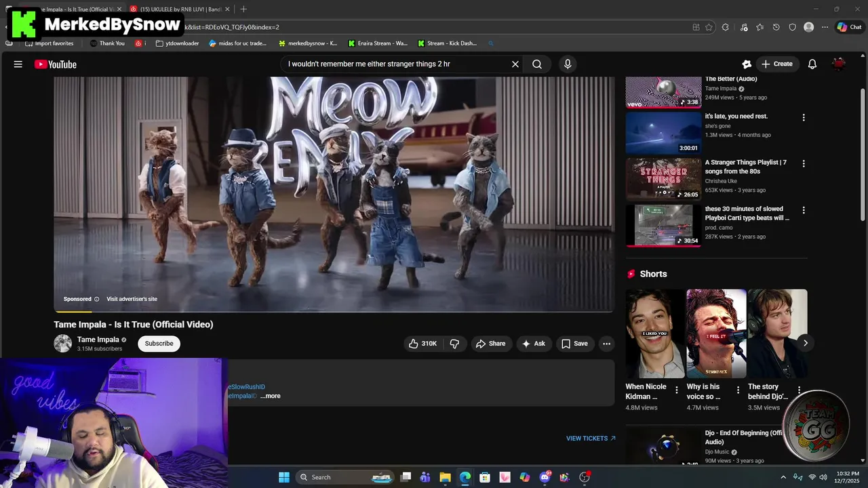Open the YouTube guide hamburger menu
Screen dimensions: 868x488
pyautogui.click(x=18, y=64)
